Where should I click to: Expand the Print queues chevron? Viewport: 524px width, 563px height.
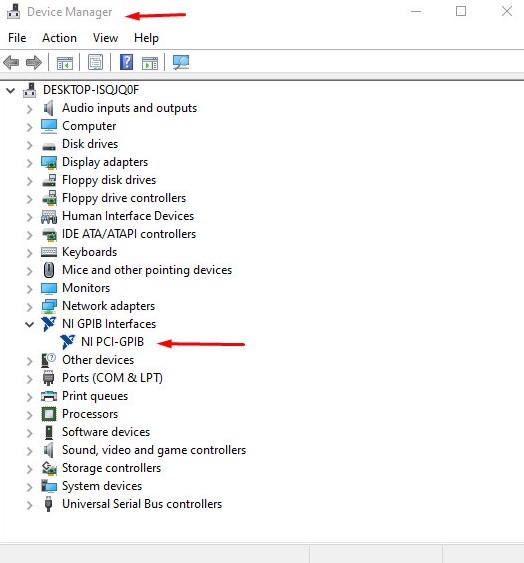pyautogui.click(x=29, y=397)
